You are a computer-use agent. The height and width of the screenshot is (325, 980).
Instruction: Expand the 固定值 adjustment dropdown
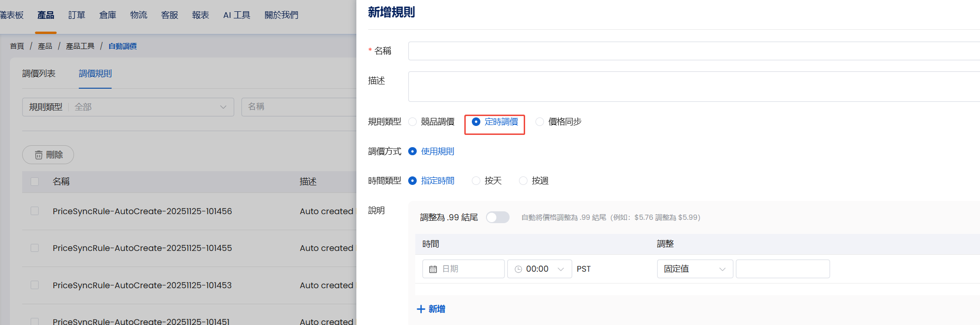pos(694,269)
